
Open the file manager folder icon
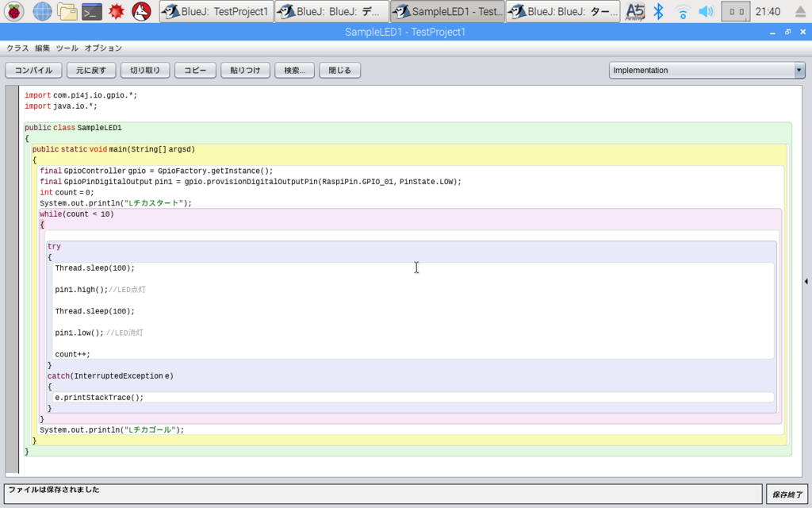pos(67,11)
